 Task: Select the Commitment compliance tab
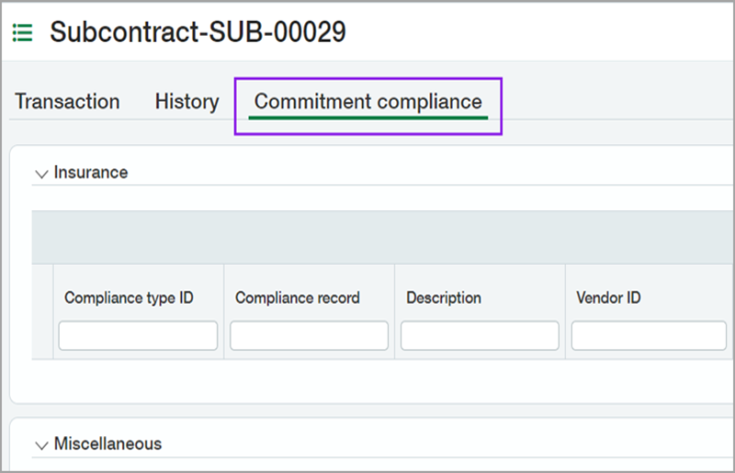[x=367, y=102]
